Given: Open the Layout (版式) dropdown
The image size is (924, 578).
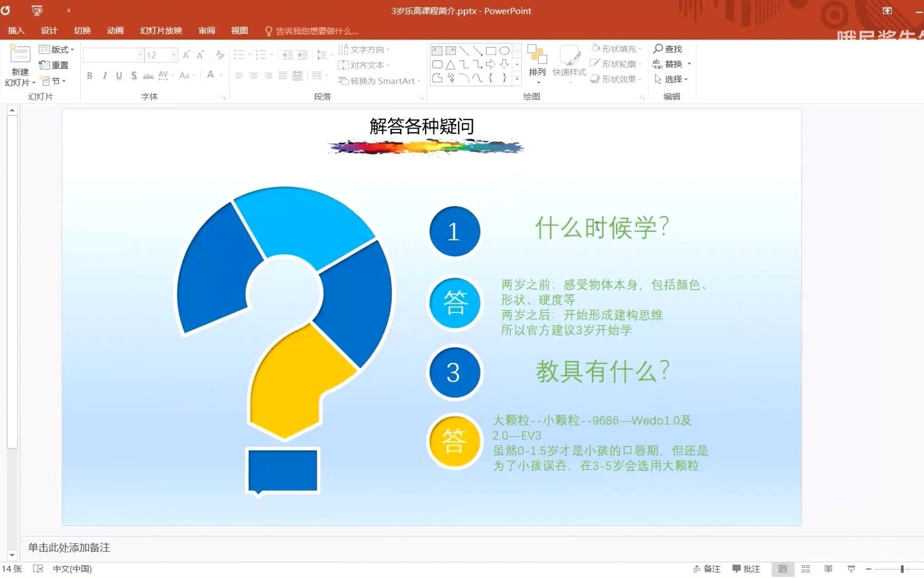Looking at the screenshot, I should pos(57,49).
